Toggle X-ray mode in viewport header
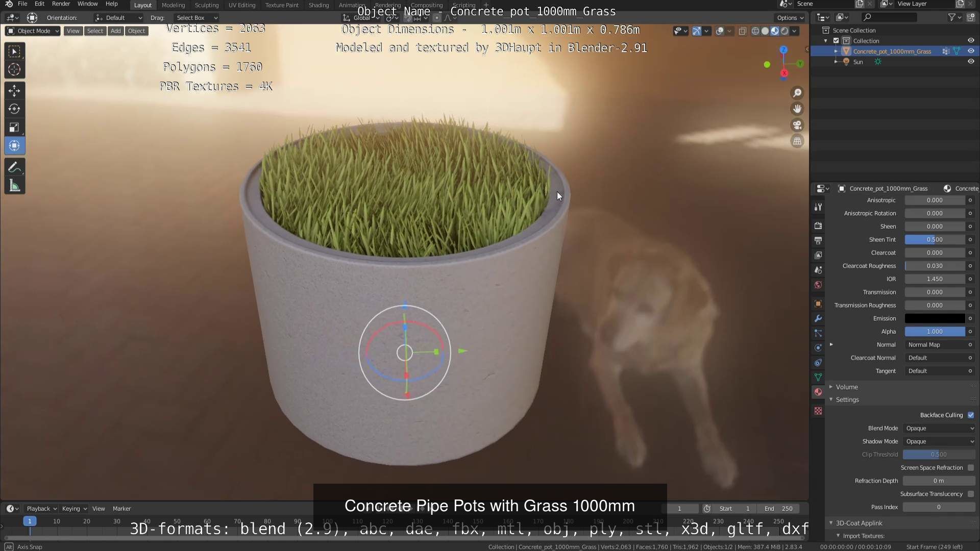This screenshot has height=551, width=980. click(742, 31)
